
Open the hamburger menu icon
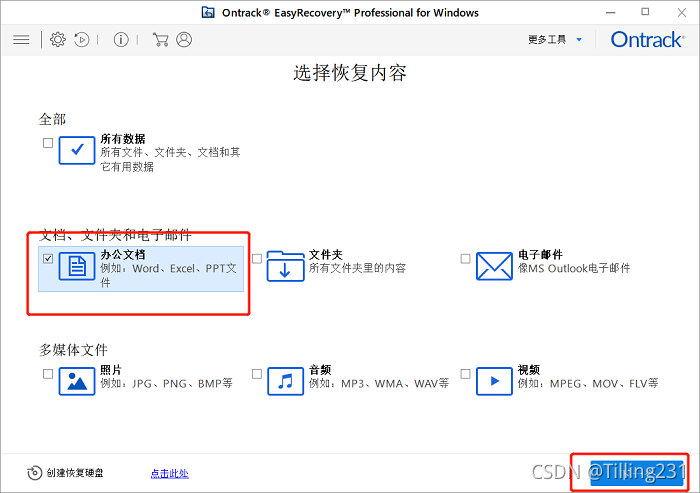click(21, 40)
